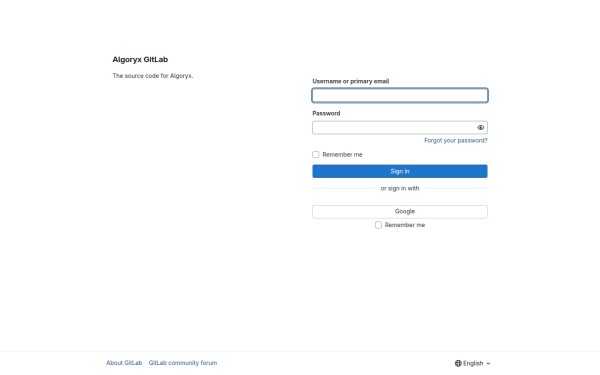Tick the Remember me checkbox below Password
This screenshot has width=600, height=375.
(x=316, y=155)
